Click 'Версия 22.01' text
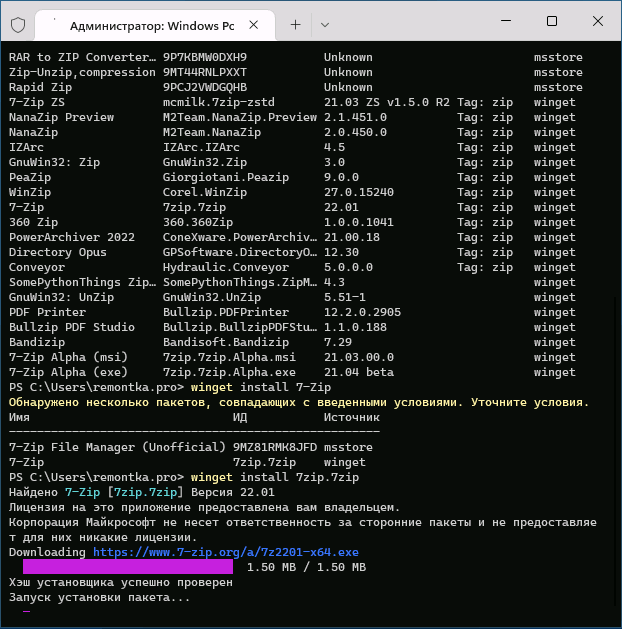622x629 pixels. [233, 492]
